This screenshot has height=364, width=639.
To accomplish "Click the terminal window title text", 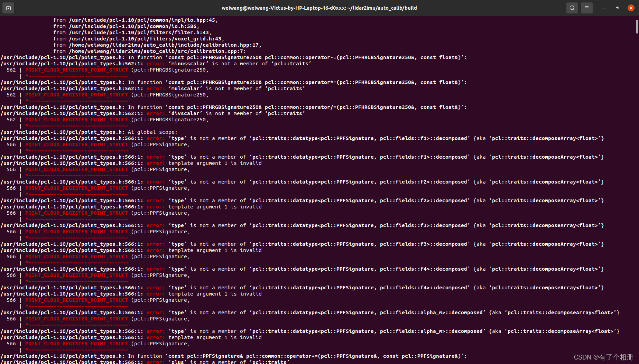I will [x=319, y=8].
